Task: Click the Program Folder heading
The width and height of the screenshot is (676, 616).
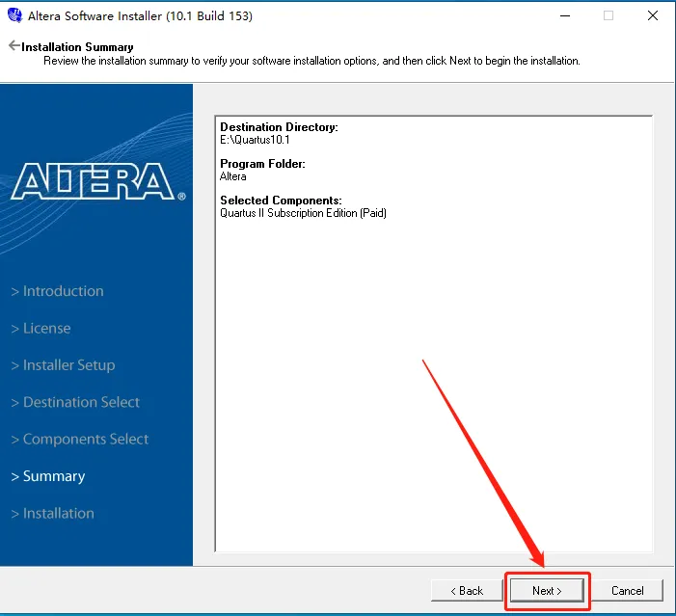Action: (262, 164)
